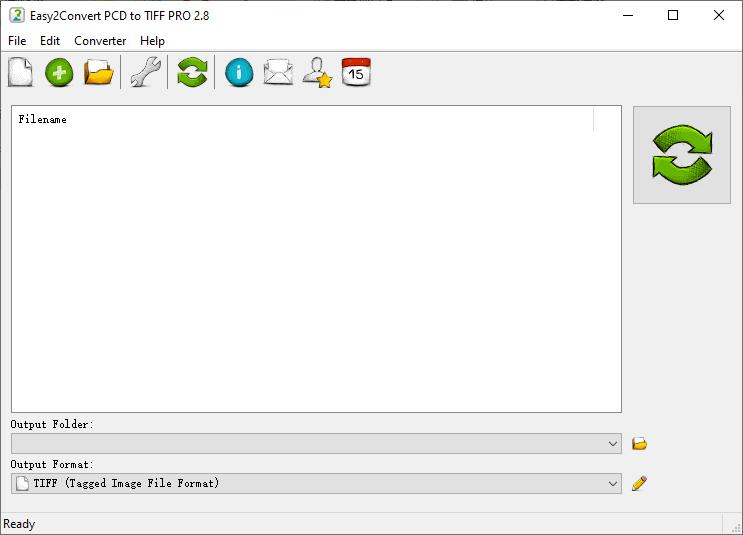Browse for the output folder using the small folder icon

[639, 444]
